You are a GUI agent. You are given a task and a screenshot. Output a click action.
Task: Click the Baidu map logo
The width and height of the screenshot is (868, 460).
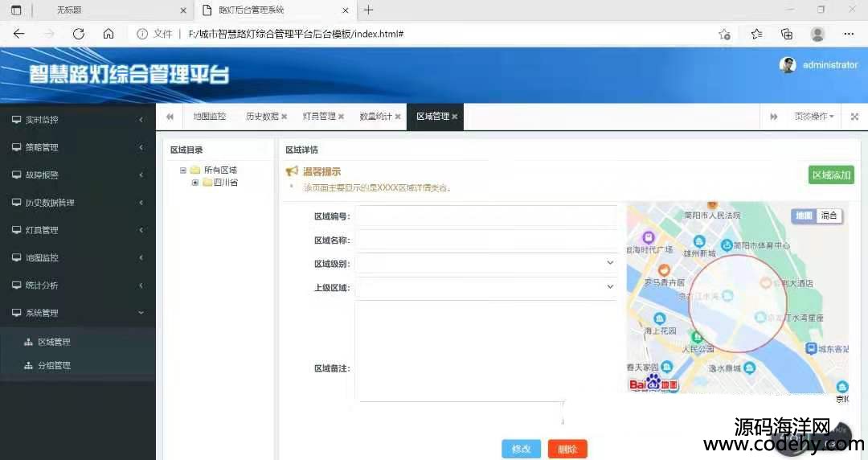(x=653, y=384)
